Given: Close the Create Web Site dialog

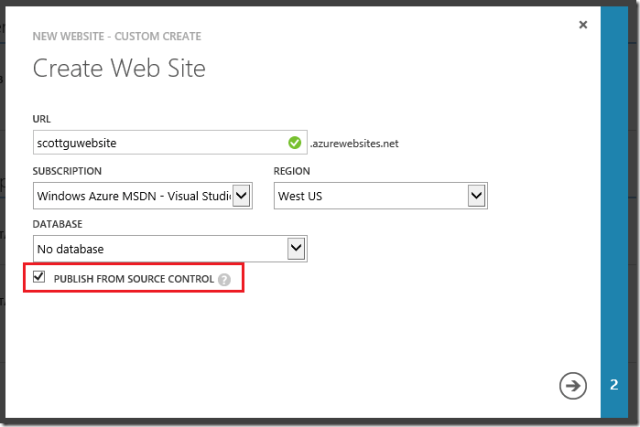Looking at the screenshot, I should [x=583, y=25].
